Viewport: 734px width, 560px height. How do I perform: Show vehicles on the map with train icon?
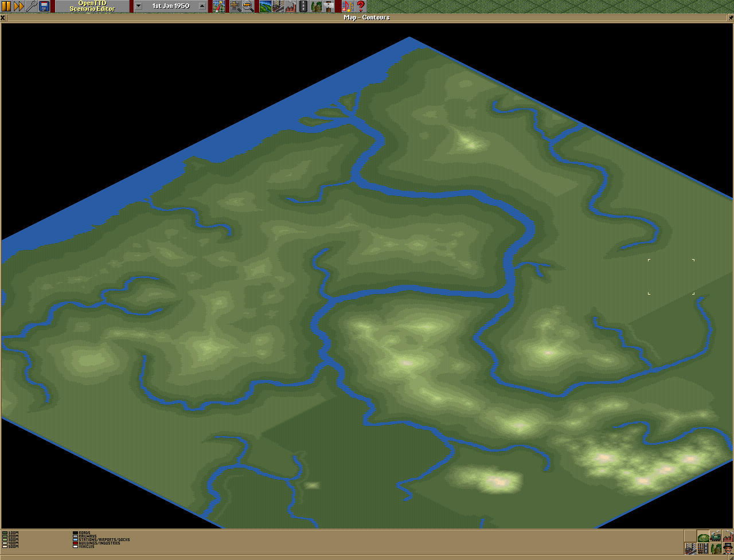pos(716,536)
